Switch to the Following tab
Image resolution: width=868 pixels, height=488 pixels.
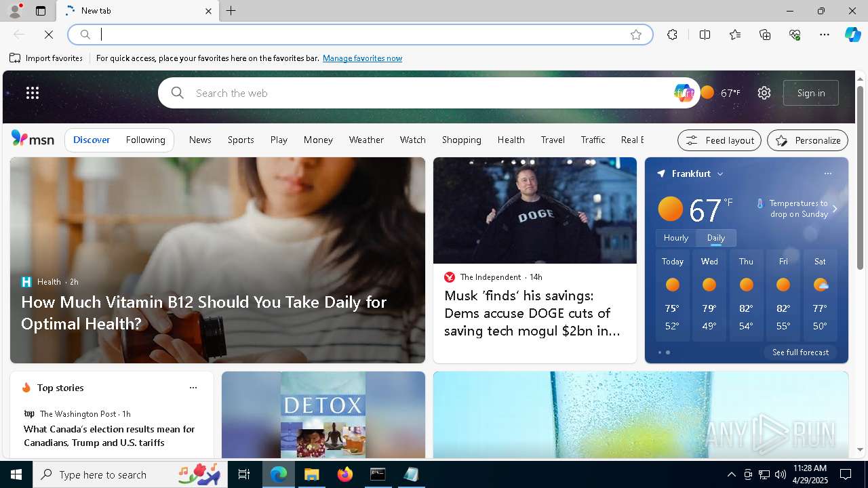pos(146,140)
